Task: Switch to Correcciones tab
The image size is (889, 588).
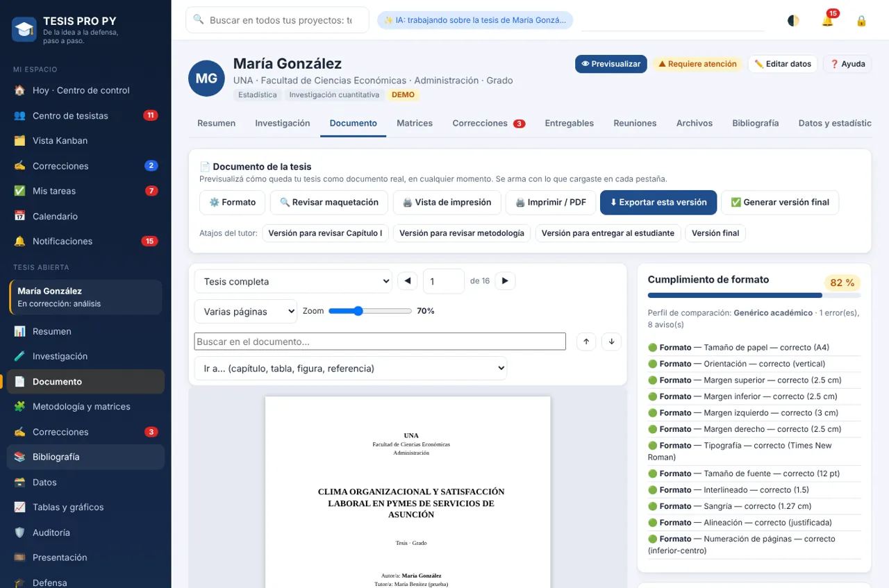Action: [488, 123]
